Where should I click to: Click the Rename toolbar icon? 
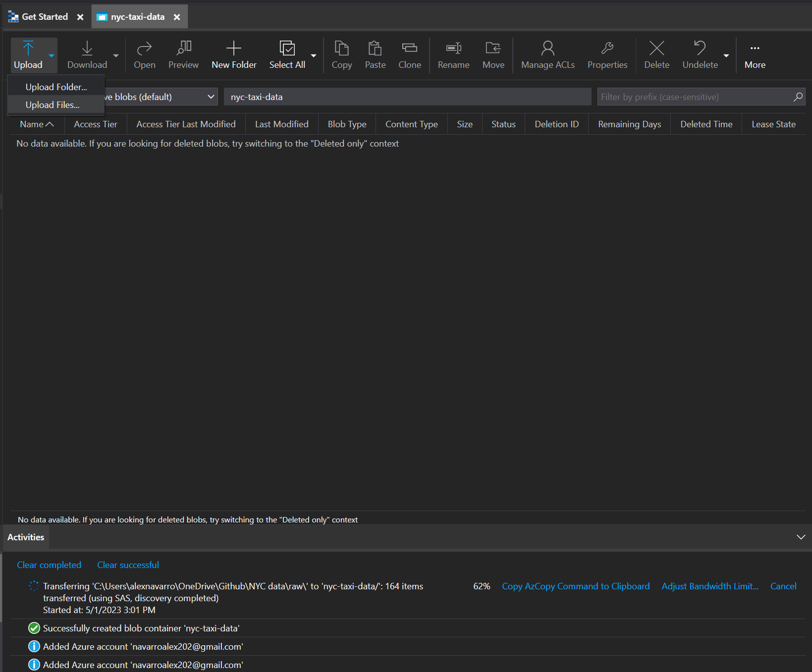point(454,49)
